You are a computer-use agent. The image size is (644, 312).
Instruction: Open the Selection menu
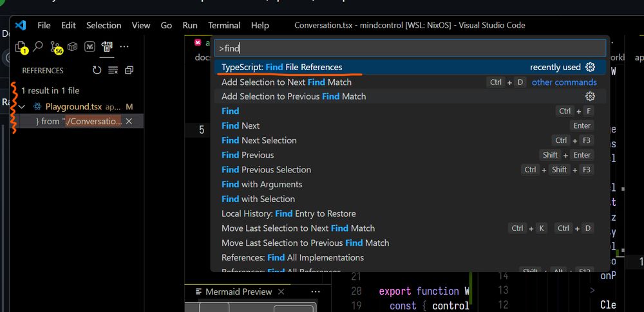[104, 26]
